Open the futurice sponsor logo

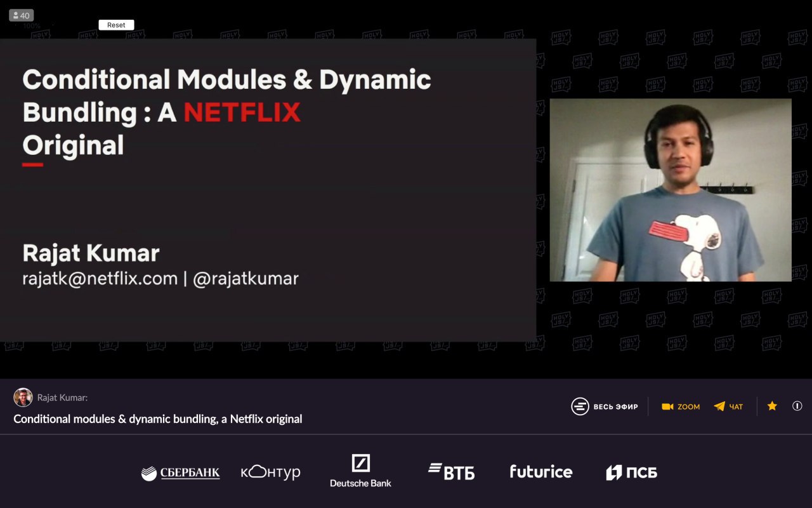541,471
